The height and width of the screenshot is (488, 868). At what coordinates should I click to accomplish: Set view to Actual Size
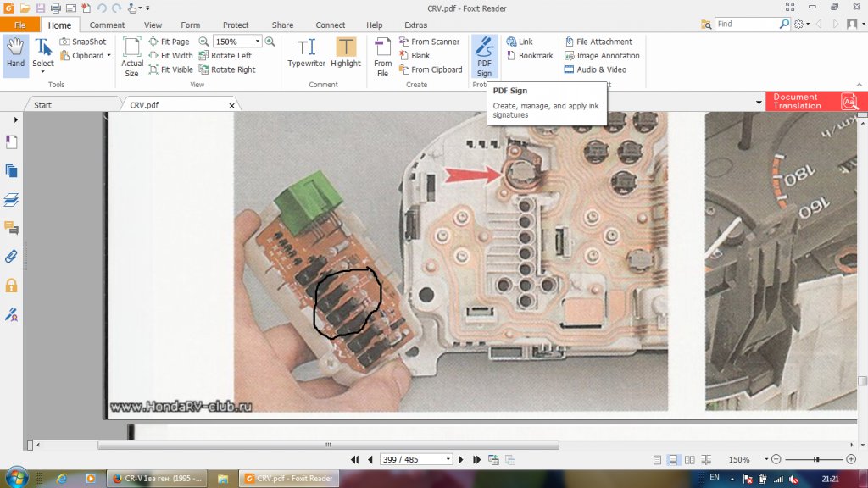point(131,57)
